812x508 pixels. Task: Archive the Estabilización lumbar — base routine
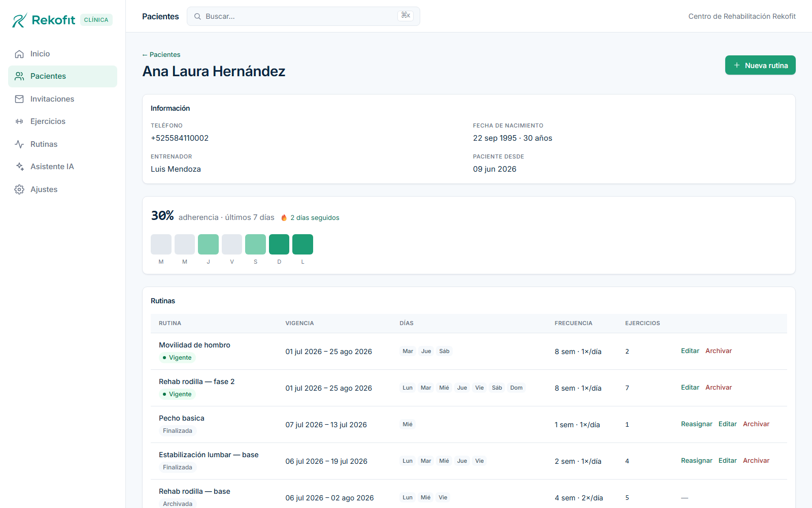click(756, 461)
